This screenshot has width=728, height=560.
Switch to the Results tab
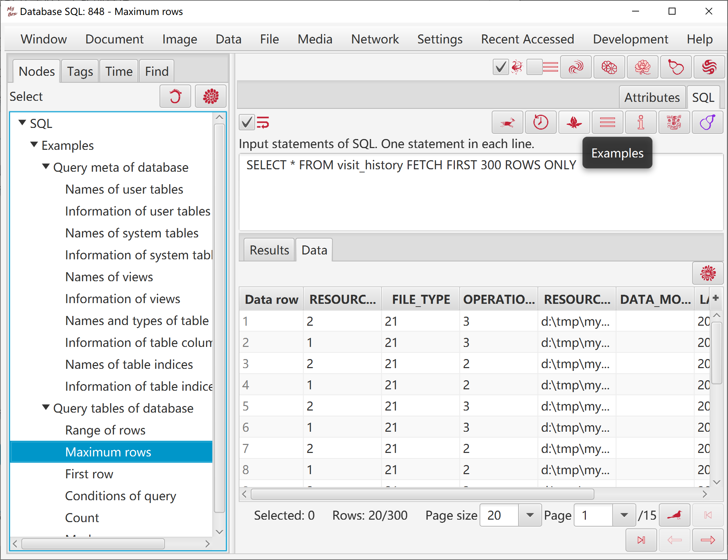pyautogui.click(x=269, y=250)
